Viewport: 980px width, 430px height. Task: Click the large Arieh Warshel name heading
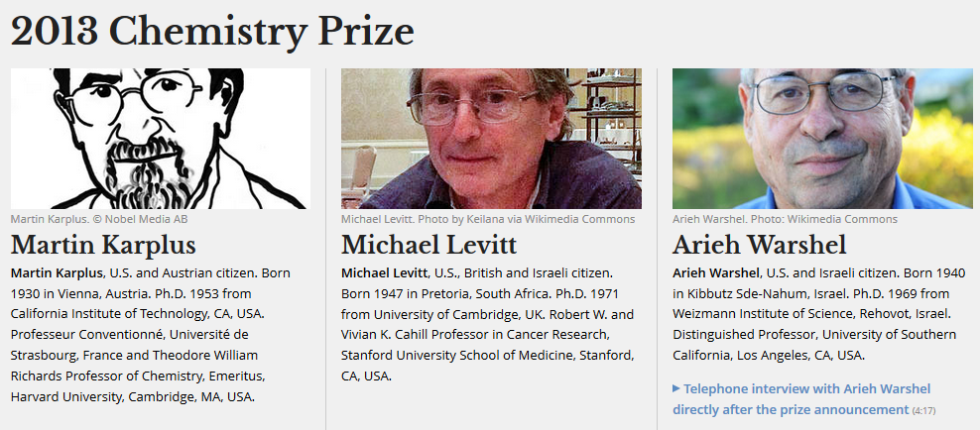(x=759, y=246)
